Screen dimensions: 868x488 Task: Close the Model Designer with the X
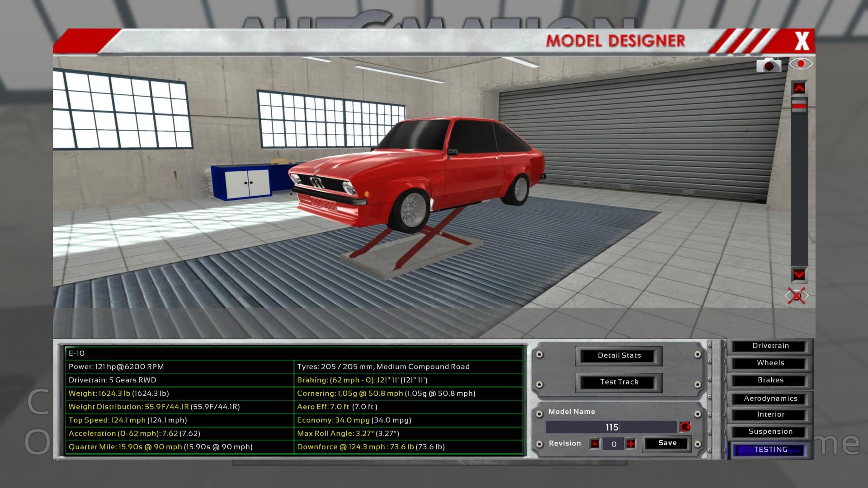tap(802, 42)
